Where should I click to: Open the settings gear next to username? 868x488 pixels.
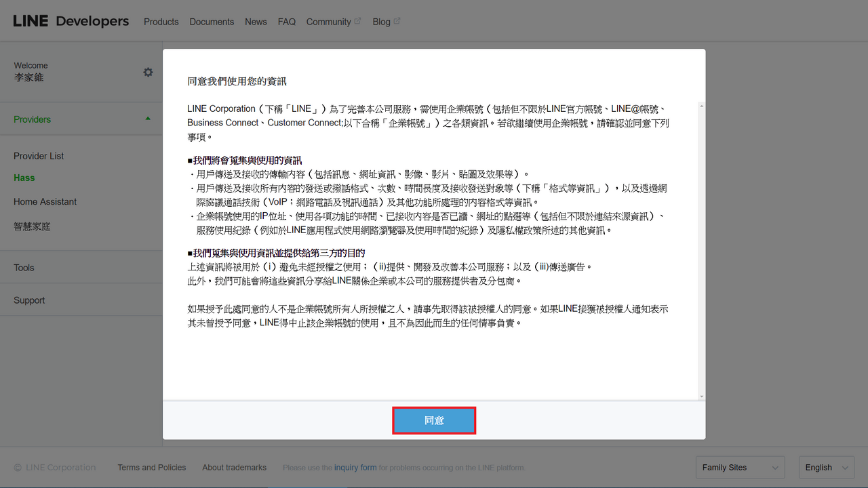pos(148,72)
